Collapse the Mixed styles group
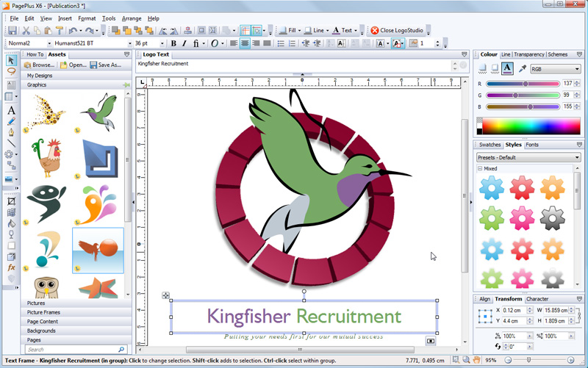 click(x=480, y=169)
